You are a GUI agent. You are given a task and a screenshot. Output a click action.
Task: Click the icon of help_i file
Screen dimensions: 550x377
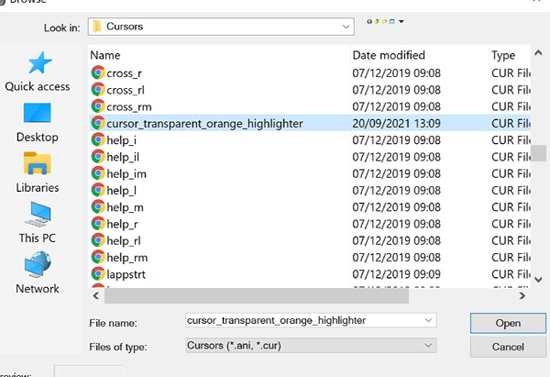tap(98, 140)
